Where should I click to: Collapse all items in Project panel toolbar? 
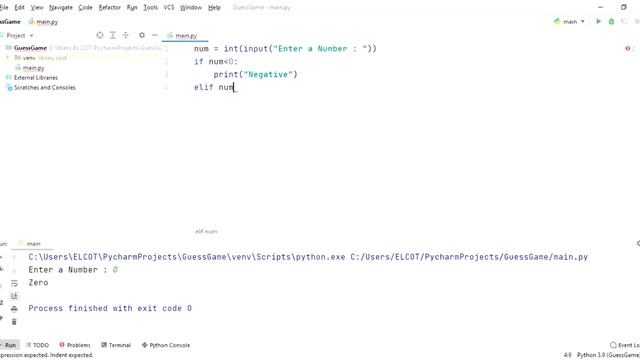tap(126, 35)
